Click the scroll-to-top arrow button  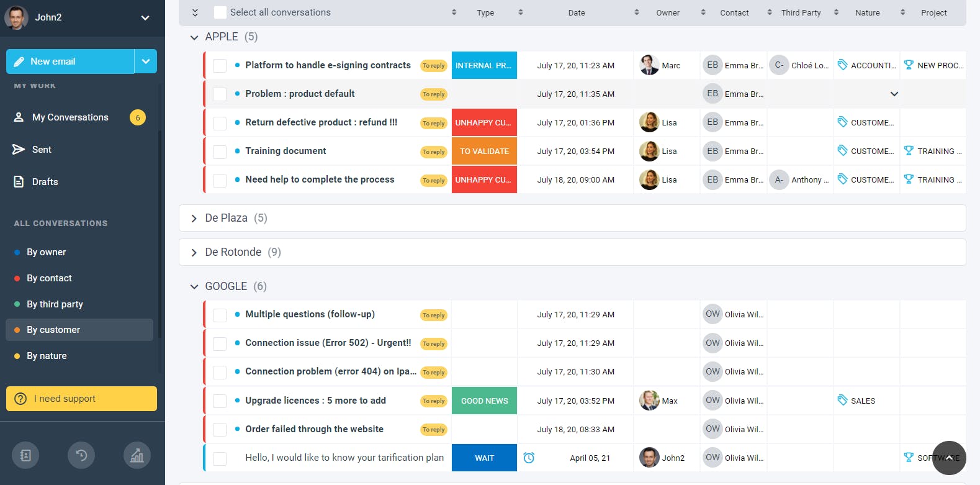coord(949,458)
